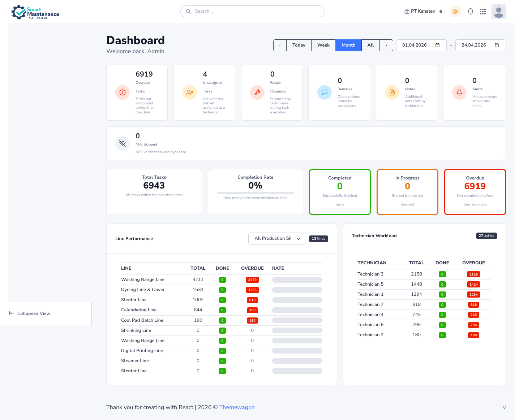Go to the previous period arrow
The height and width of the screenshot is (420, 515).
pos(280,45)
